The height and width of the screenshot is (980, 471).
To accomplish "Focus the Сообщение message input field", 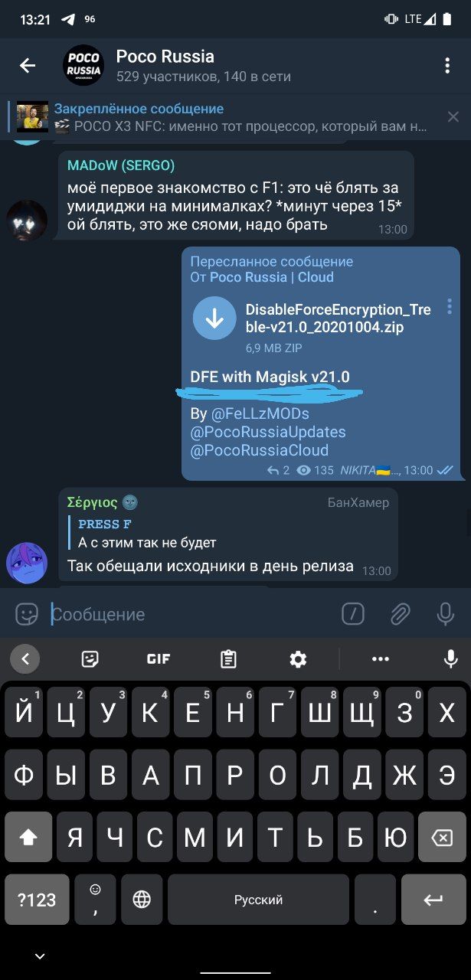I will pyautogui.click(x=191, y=614).
